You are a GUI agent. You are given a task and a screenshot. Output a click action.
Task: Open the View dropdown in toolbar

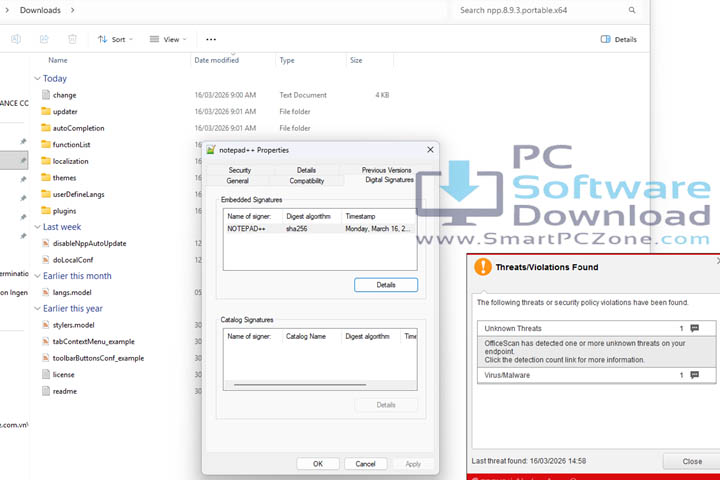[168, 40]
